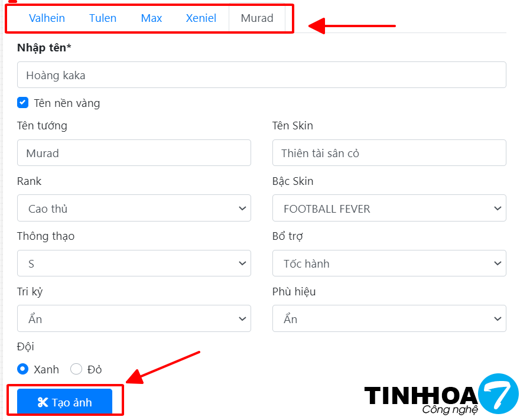Open the Thông thạo dropdown
Image resolution: width=520 pixels, height=420 pixels.
point(134,263)
